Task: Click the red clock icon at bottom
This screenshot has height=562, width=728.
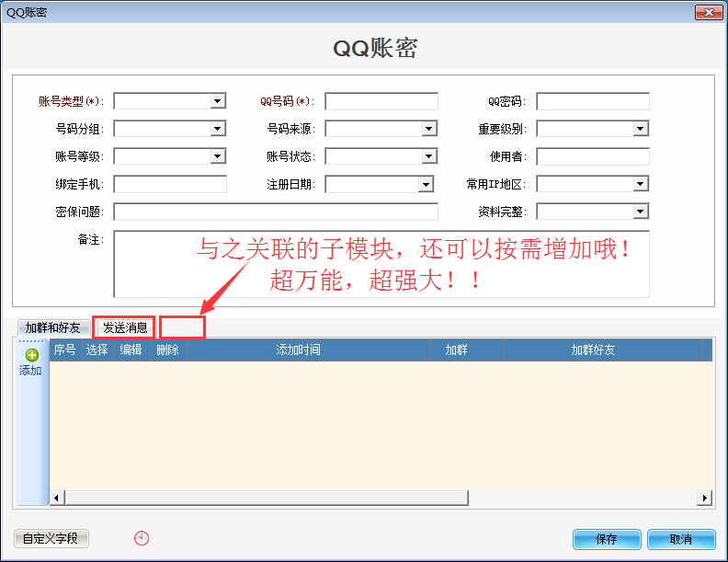Action: (142, 538)
